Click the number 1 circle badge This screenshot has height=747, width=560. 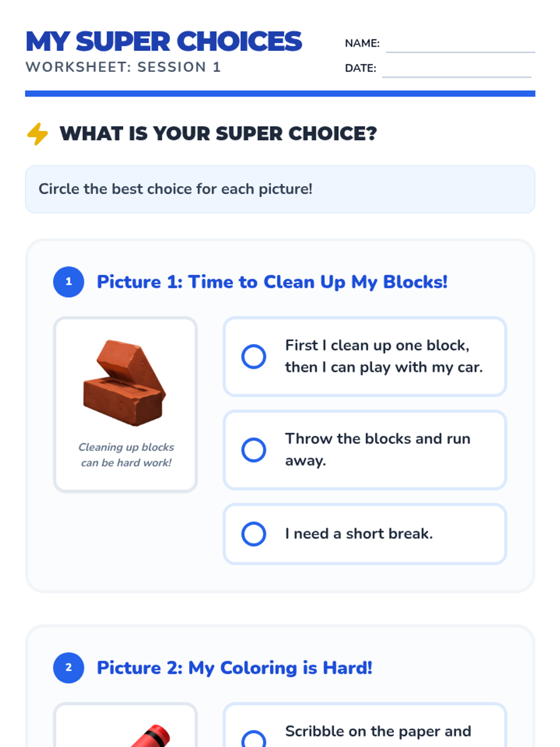[69, 282]
